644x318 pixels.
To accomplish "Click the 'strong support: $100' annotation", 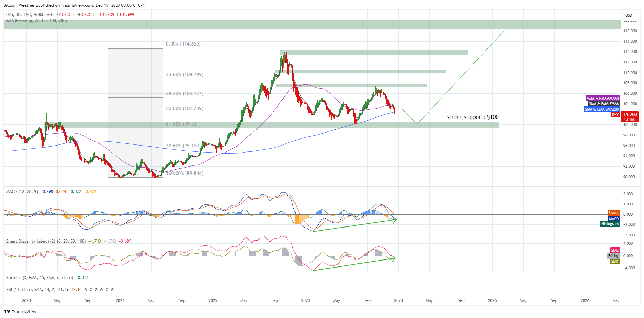I will (x=472, y=117).
